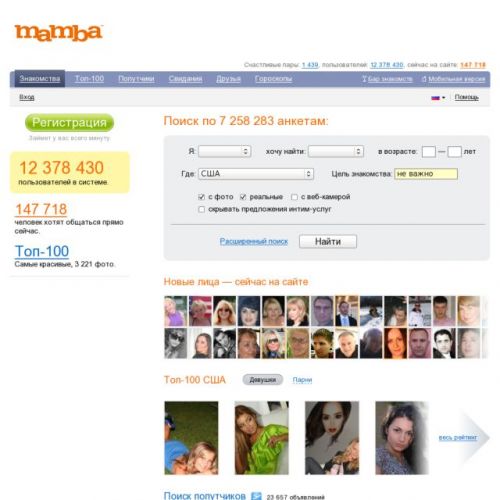Switch Top-100 США filter to Парни
The image size is (500, 500).
[302, 380]
